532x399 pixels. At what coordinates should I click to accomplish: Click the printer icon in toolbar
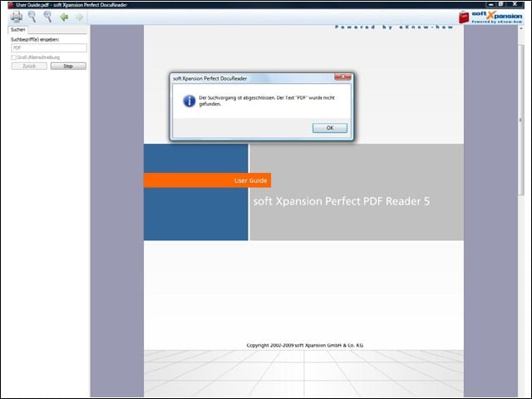(x=16, y=17)
